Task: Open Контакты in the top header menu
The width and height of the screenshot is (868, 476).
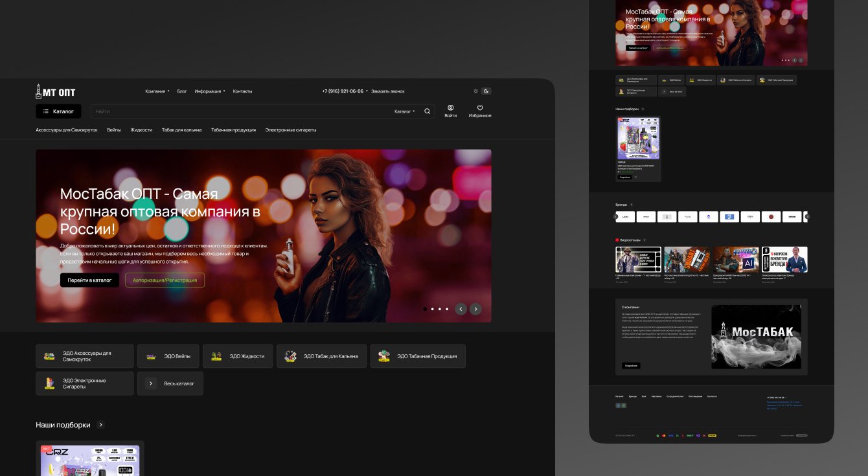Action: 242,91
